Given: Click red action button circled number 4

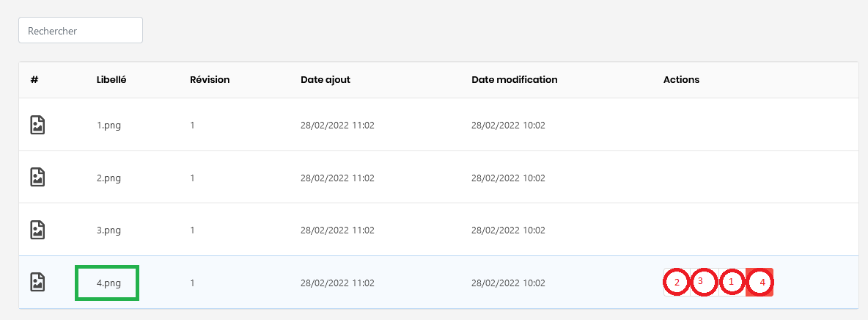Looking at the screenshot, I should (760, 282).
